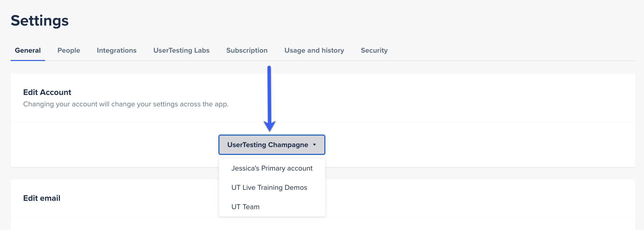
Task: Click the blue underline beneath General
Action: click(28, 60)
